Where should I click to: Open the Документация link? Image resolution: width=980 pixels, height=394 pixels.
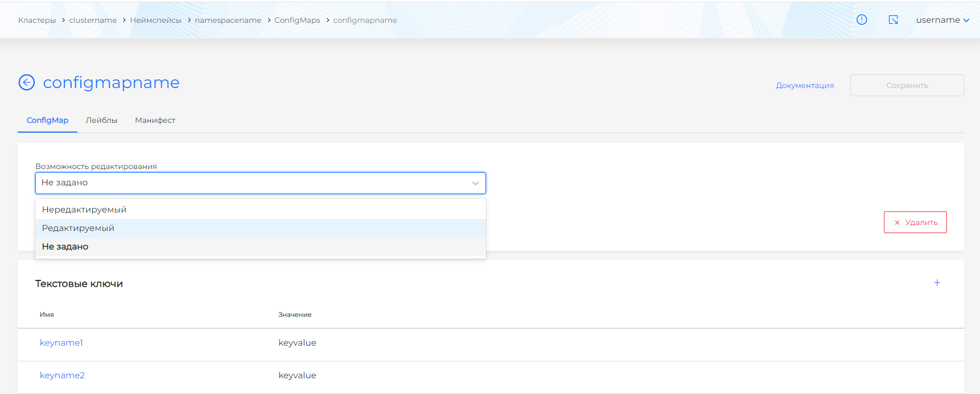pos(805,85)
